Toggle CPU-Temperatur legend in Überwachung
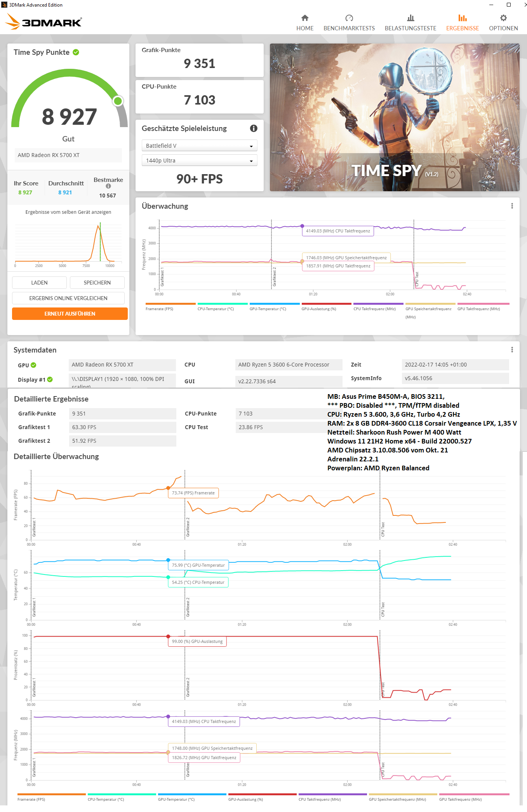The width and height of the screenshot is (527, 812). tap(222, 307)
